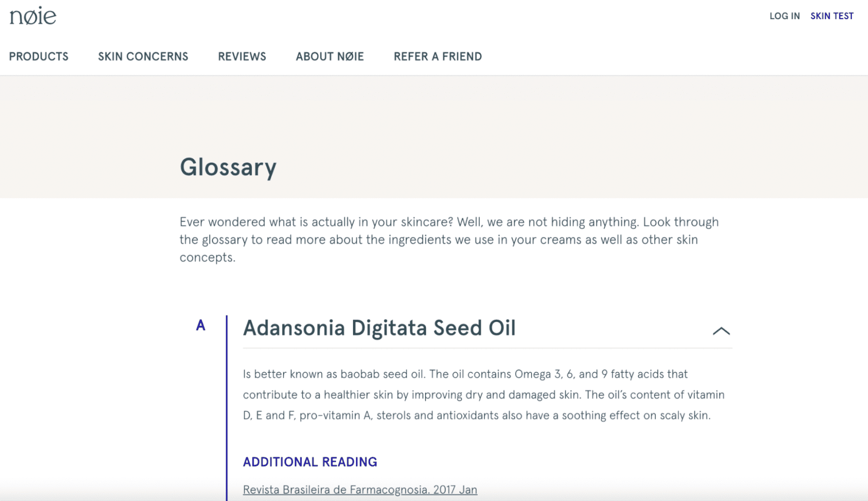Click the blue vertical bar beside entry
This screenshot has height=501, width=868.
227,406
